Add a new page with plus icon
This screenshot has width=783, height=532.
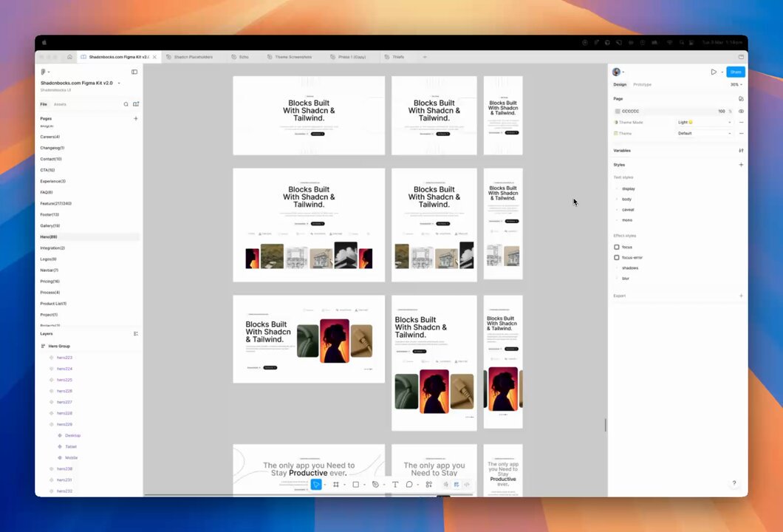pos(136,118)
